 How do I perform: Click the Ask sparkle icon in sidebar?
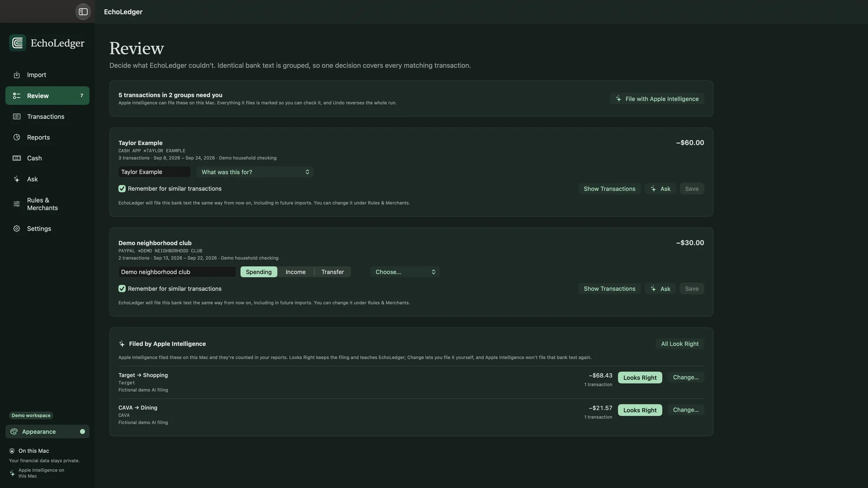click(16, 179)
